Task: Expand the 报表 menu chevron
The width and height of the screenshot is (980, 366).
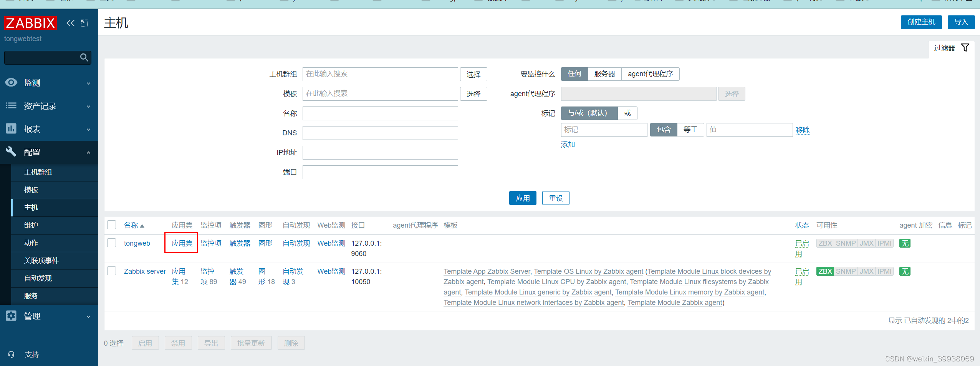Action: pyautogui.click(x=89, y=129)
